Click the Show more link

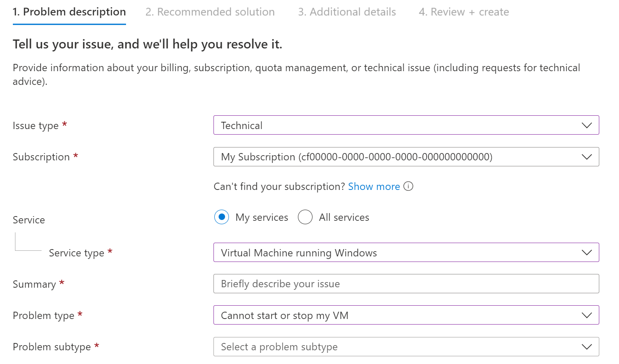point(373,186)
